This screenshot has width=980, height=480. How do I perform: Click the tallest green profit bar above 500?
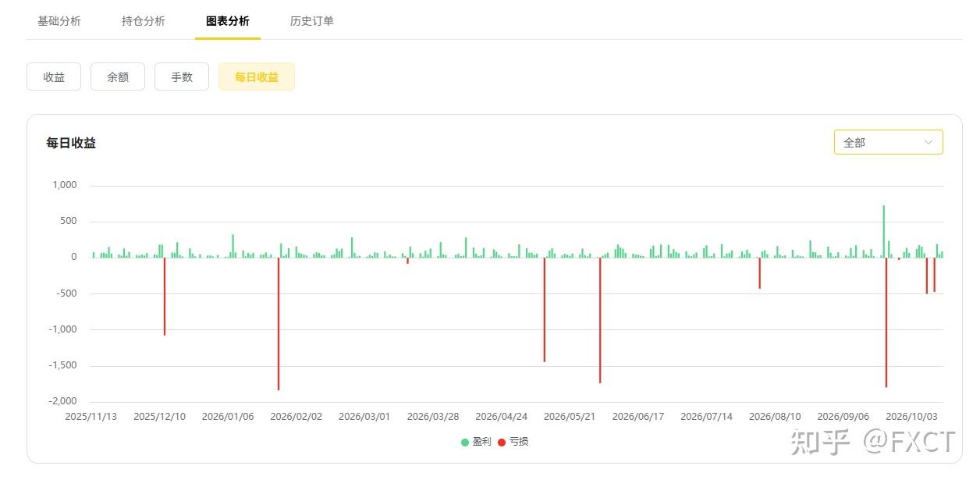point(883,231)
